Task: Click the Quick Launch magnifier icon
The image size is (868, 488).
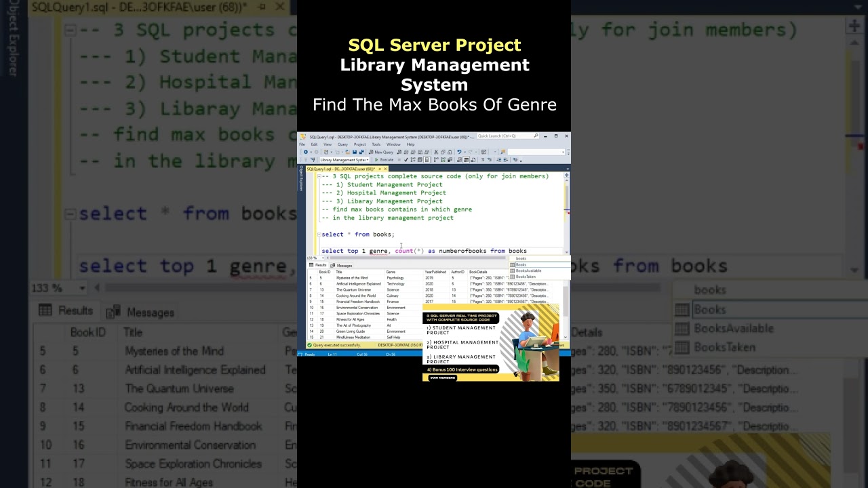Action: pyautogui.click(x=536, y=136)
